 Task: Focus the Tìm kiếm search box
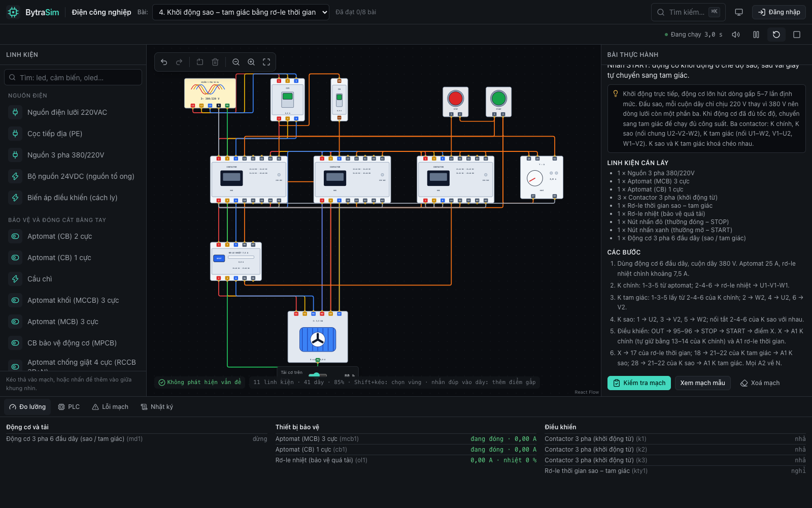click(688, 12)
